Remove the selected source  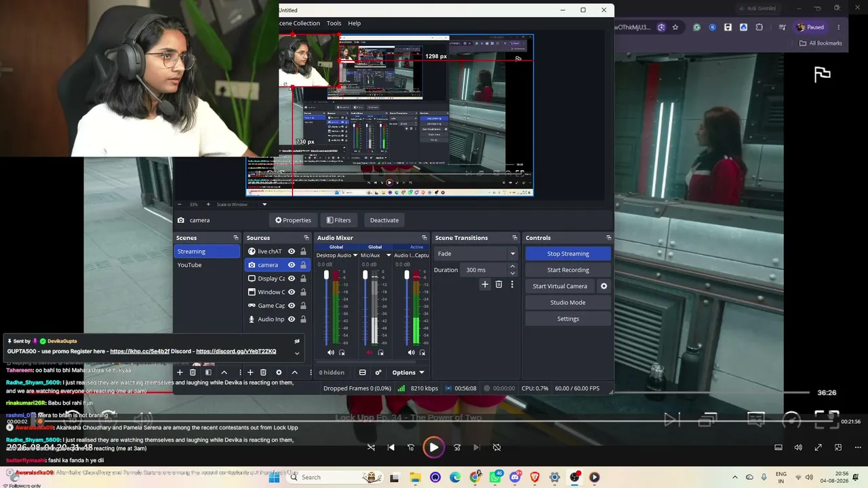tap(264, 373)
